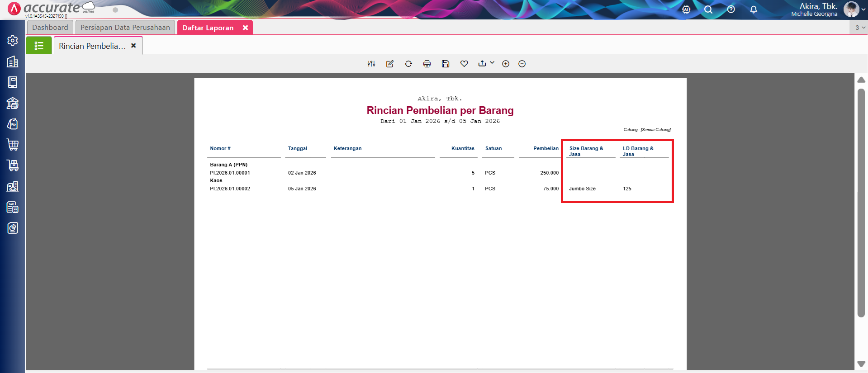Open the tab count dropdown showing 3
The width and height of the screenshot is (868, 373).
[859, 28]
